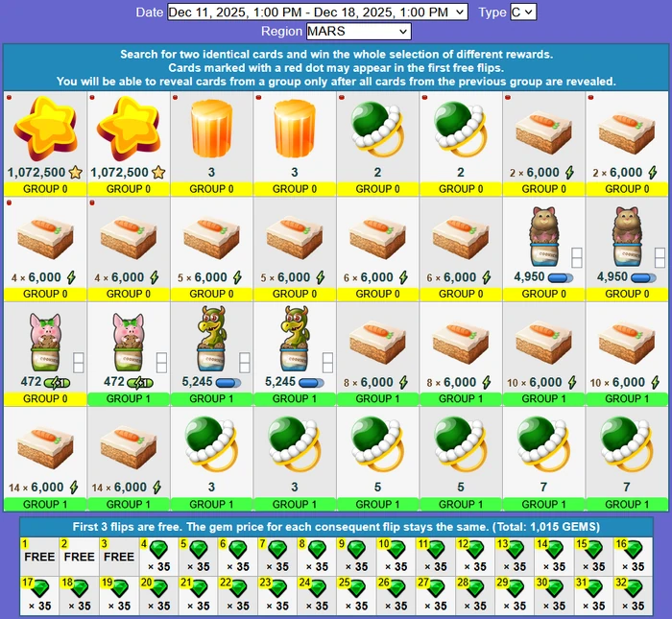Click right green ring image with 5
The image size is (672, 619).
[x=461, y=445]
